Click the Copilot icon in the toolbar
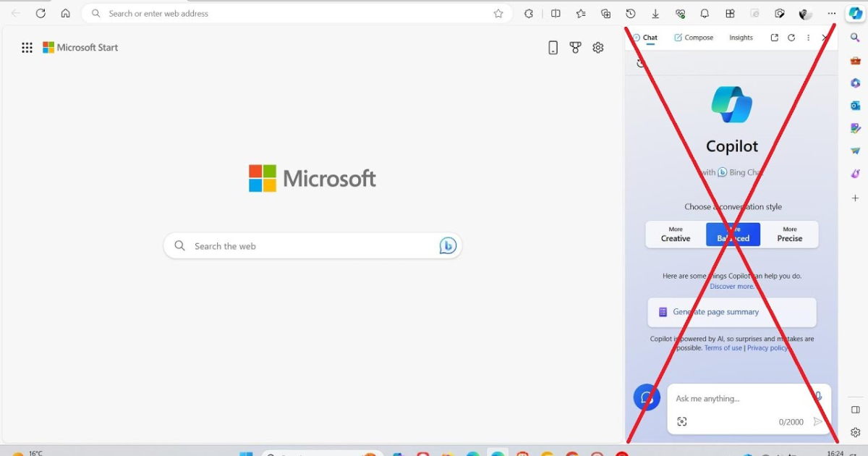Screen dimensions: 868x456 click(855, 14)
